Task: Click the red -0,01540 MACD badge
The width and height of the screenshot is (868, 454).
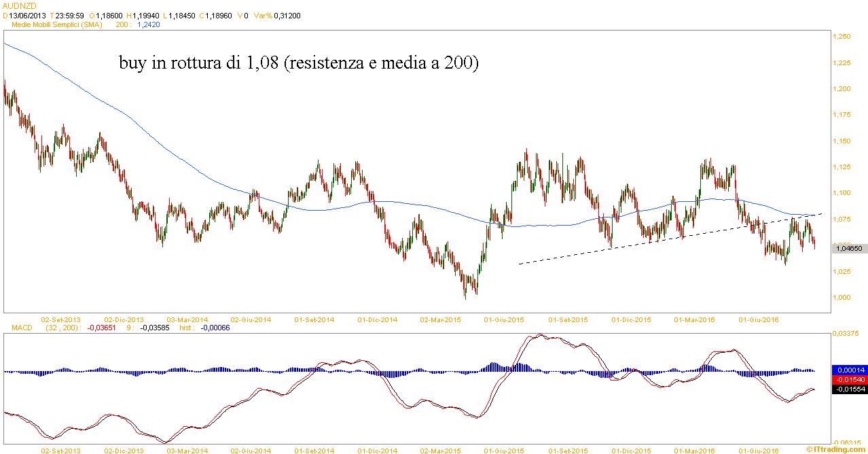Action: coord(849,379)
